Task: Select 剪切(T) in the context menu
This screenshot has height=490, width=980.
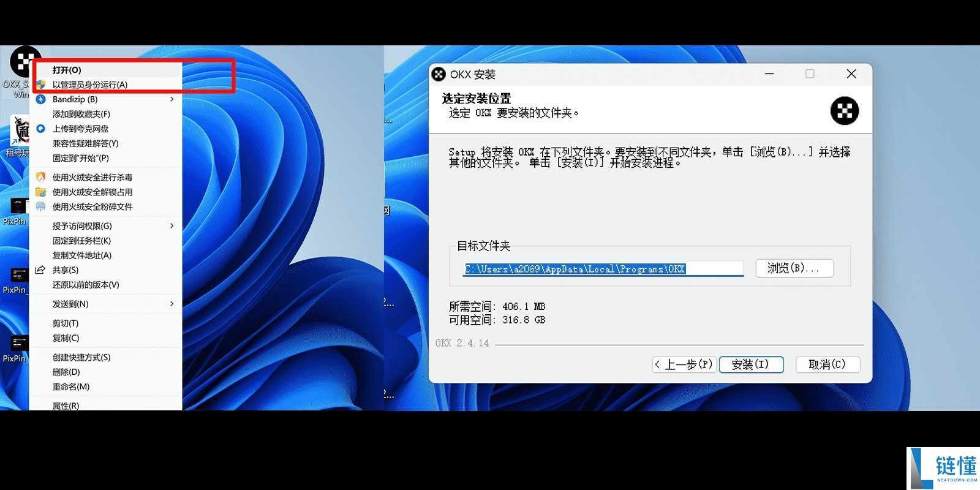Action: 66,323
